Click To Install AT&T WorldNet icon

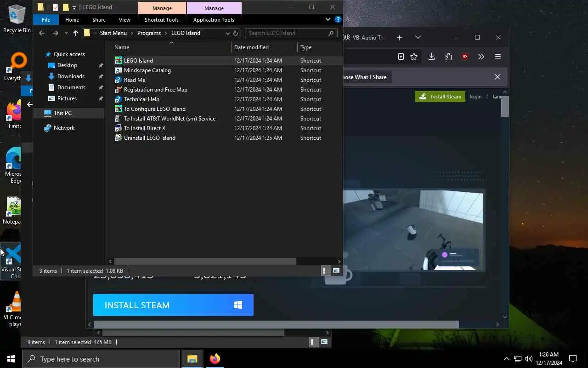pyautogui.click(x=118, y=118)
